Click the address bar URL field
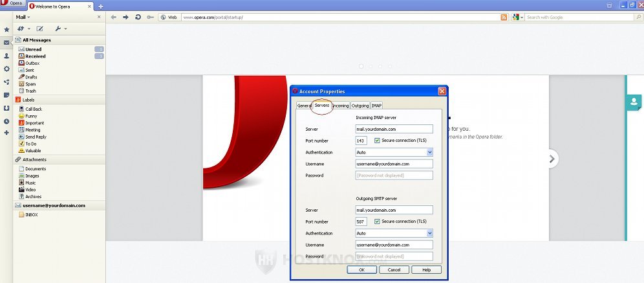 pyautogui.click(x=341, y=17)
